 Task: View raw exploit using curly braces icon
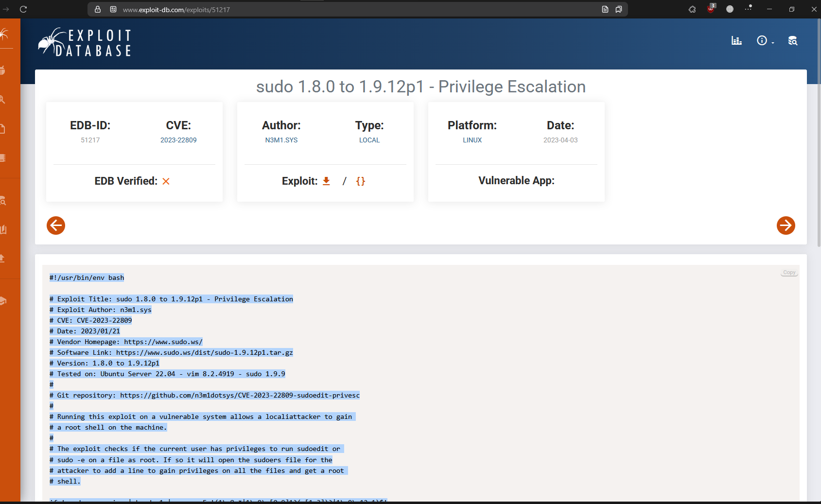click(x=360, y=181)
